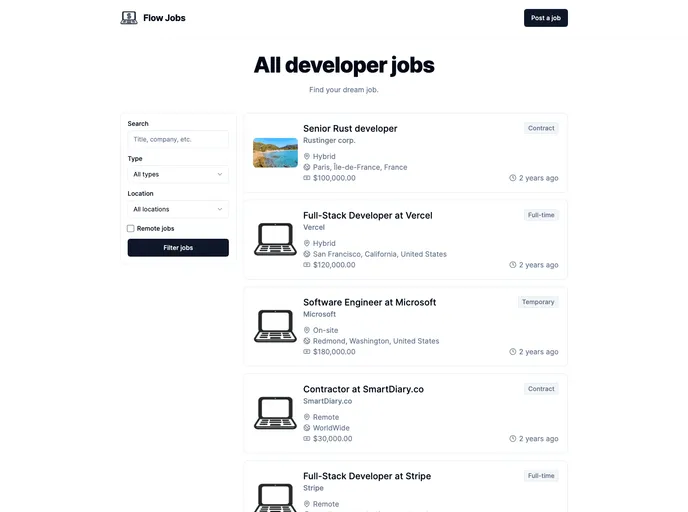Click the SmartDiary.co company name under the title
The image size is (688, 512).
tap(327, 401)
